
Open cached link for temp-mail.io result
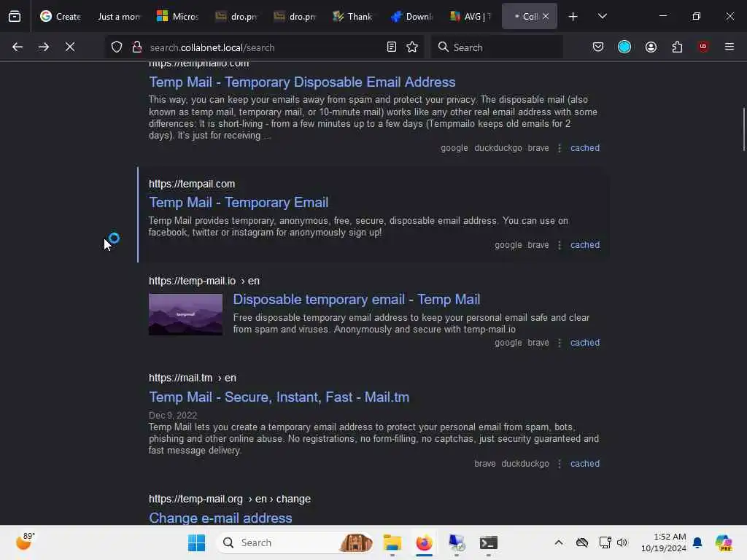pos(585,343)
